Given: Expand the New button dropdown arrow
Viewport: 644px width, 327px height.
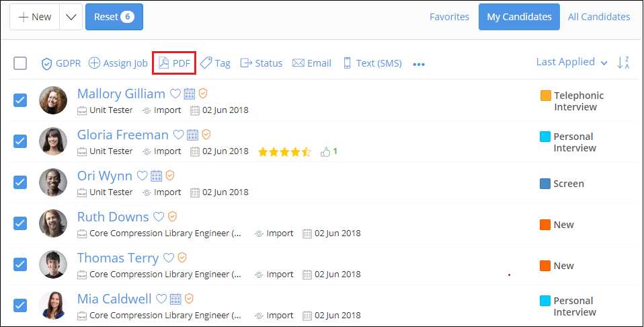Looking at the screenshot, I should 71,17.
